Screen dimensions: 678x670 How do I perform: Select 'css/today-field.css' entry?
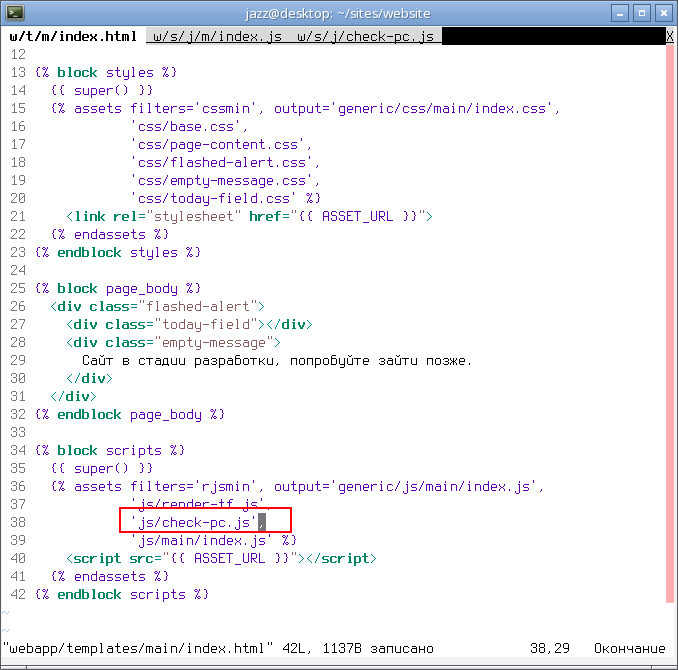213,199
